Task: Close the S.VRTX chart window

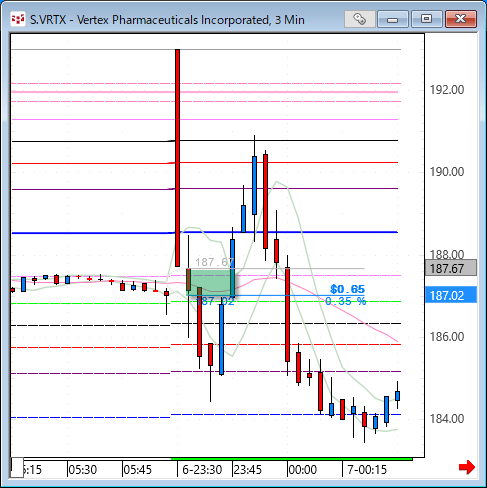Action: point(461,19)
